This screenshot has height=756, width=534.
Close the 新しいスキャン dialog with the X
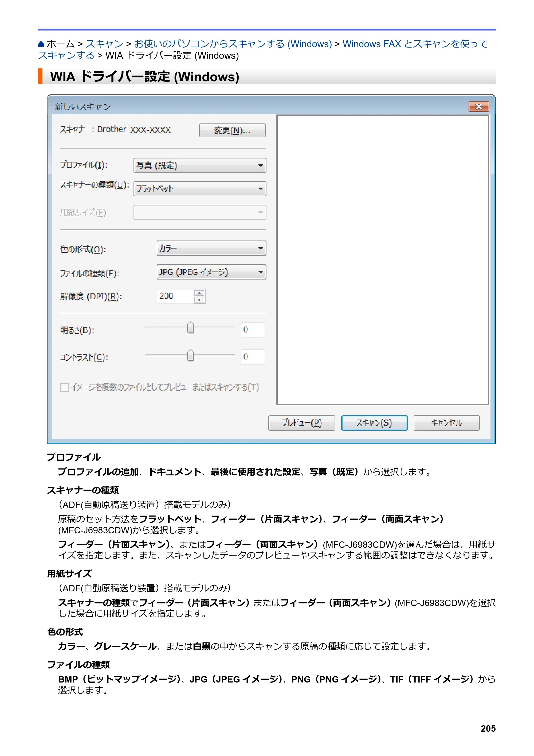(x=479, y=106)
